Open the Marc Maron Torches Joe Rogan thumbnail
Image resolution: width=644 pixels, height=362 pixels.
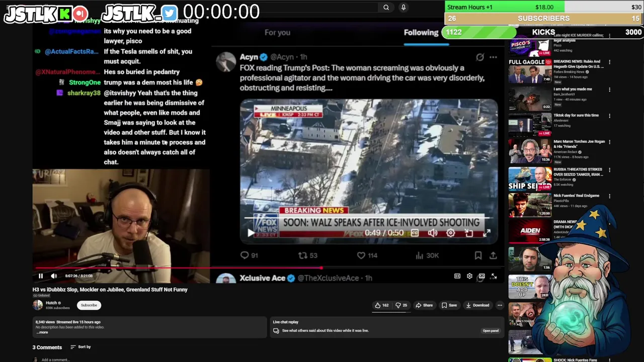click(530, 151)
